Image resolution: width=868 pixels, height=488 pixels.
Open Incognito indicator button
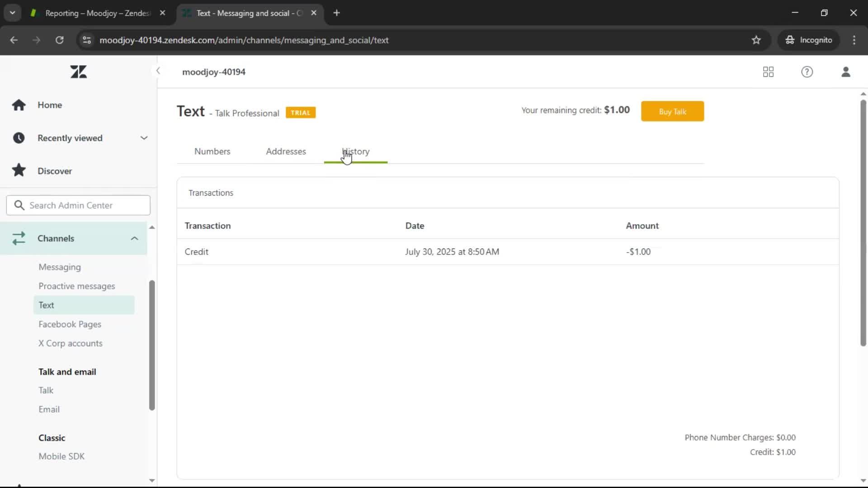(x=809, y=40)
